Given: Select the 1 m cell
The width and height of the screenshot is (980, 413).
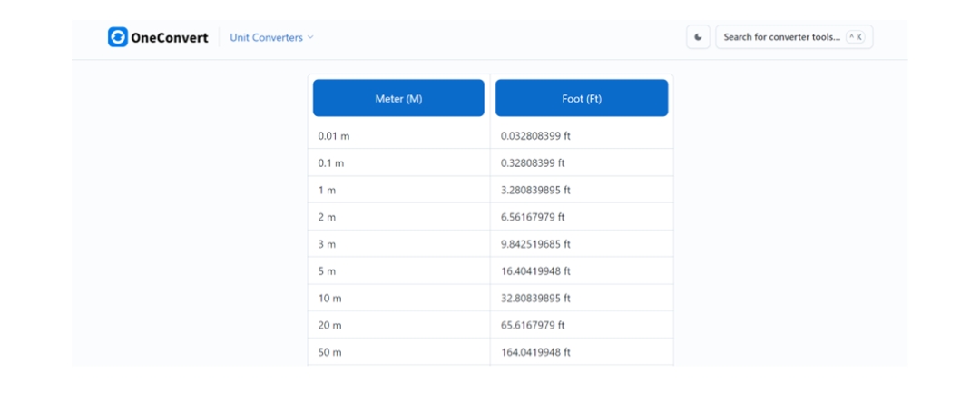Looking at the screenshot, I should [398, 190].
